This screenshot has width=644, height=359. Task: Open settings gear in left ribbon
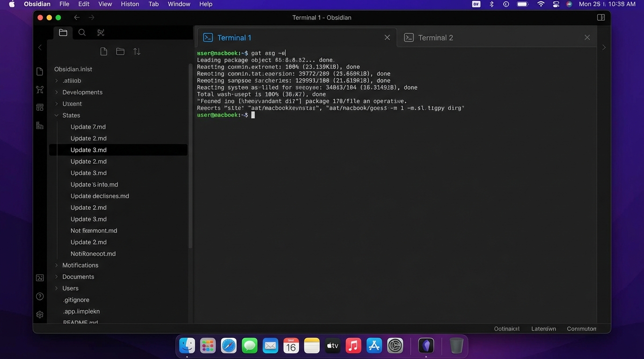[x=40, y=315]
